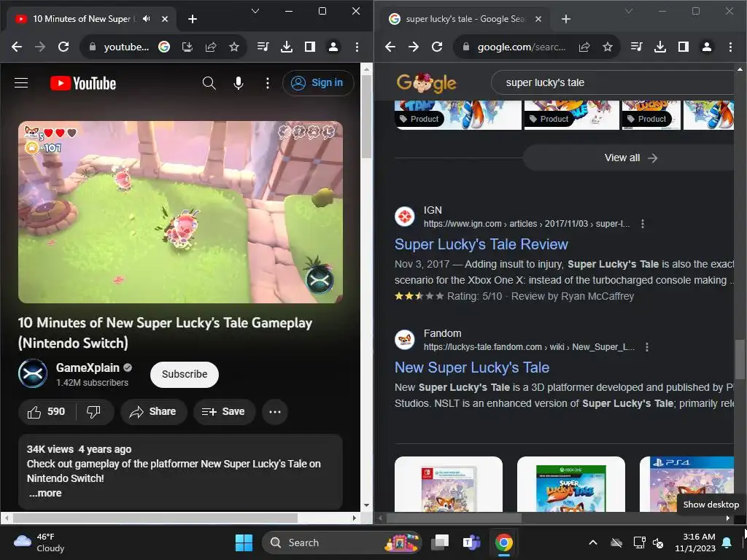Screen dimensions: 747x560
Task: Go to the YouTube home logo
Action: (83, 83)
